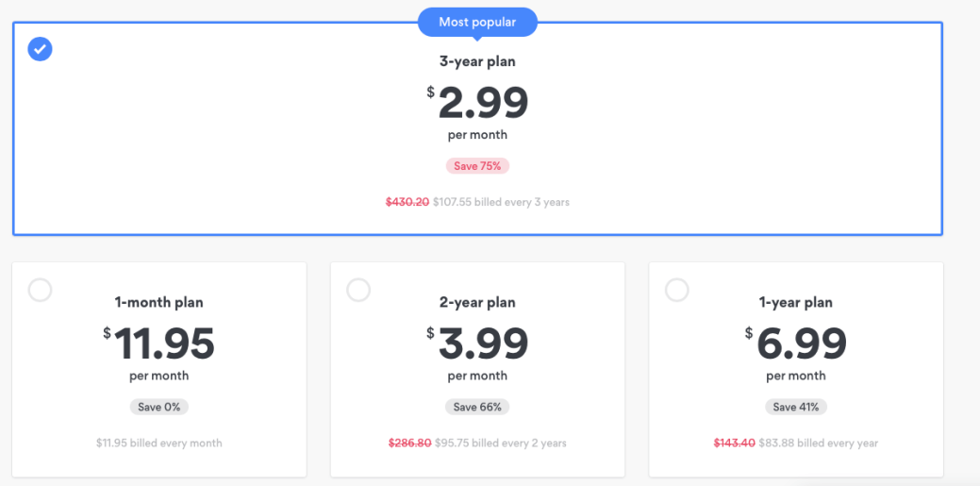The height and width of the screenshot is (486, 980).
Task: Select the 2-year plan radio button
Action: point(358,291)
